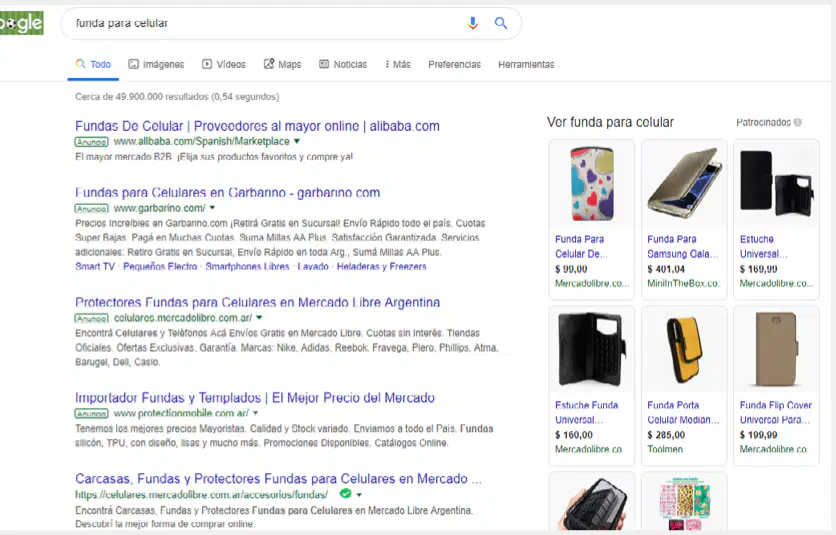Open the Todo tab

[93, 65]
